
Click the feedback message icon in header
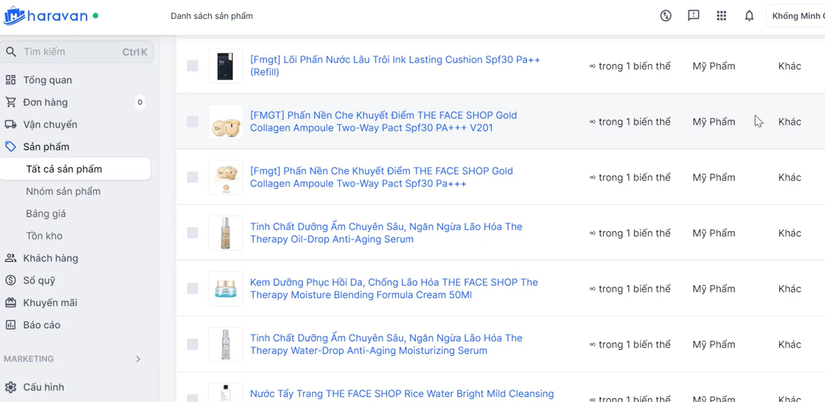coord(693,16)
